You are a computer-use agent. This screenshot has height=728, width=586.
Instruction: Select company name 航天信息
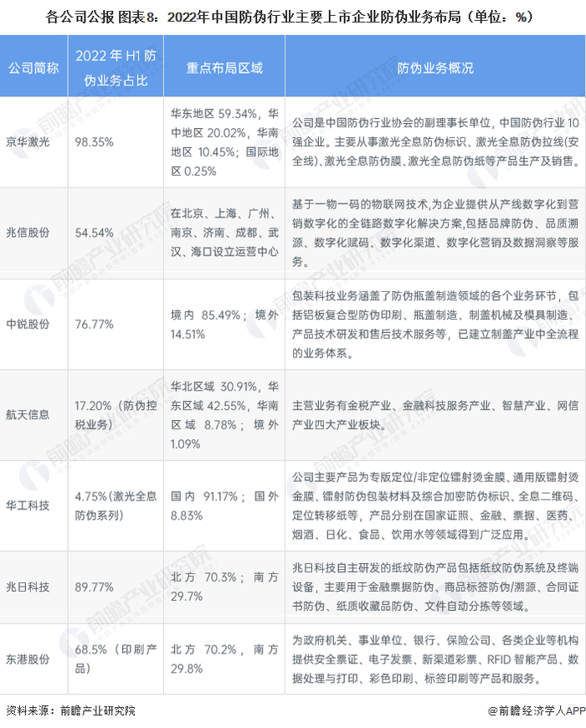click(28, 414)
